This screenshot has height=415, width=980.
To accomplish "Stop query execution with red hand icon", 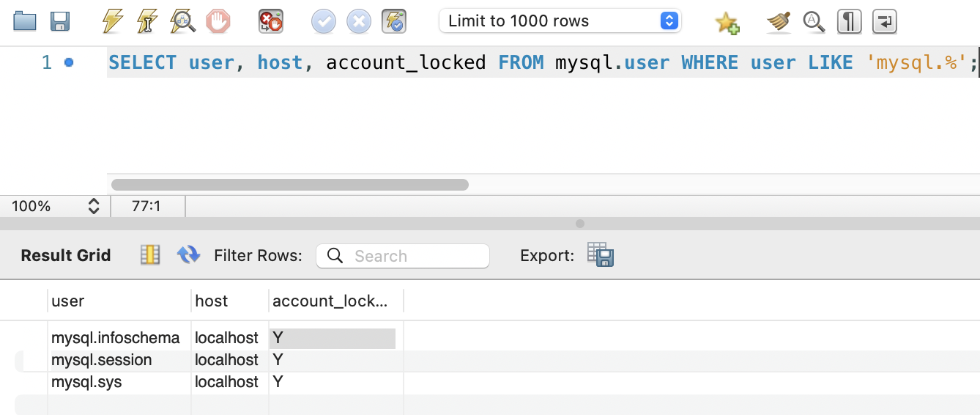I will coord(218,21).
